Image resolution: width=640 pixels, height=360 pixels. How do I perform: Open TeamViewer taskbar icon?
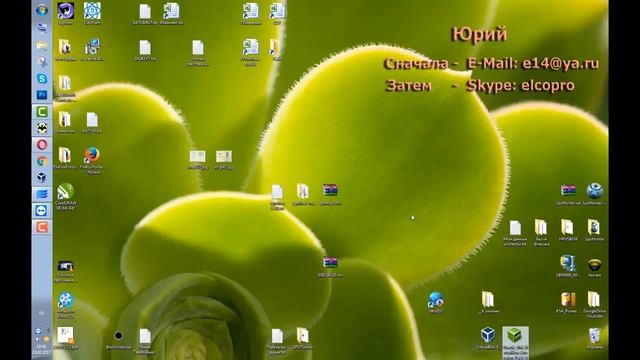pos(42,210)
